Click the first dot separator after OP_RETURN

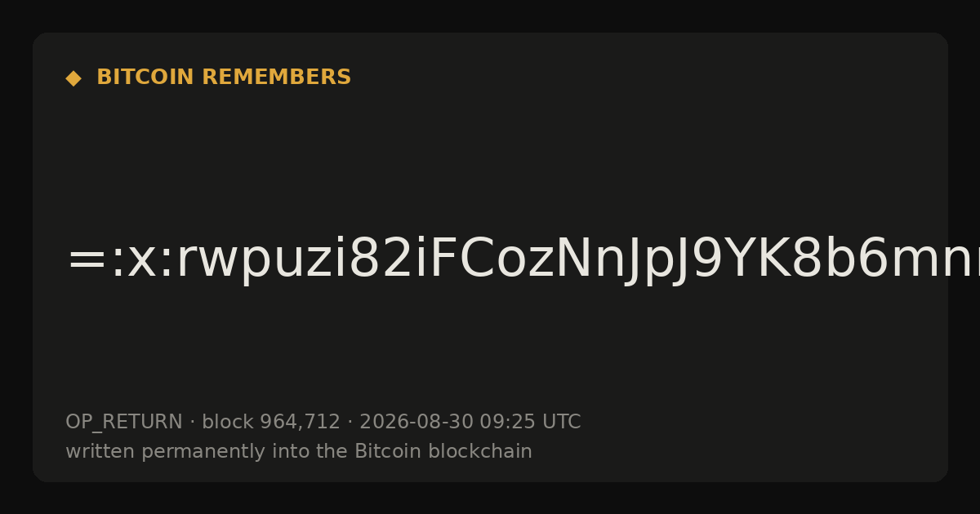[x=193, y=423]
